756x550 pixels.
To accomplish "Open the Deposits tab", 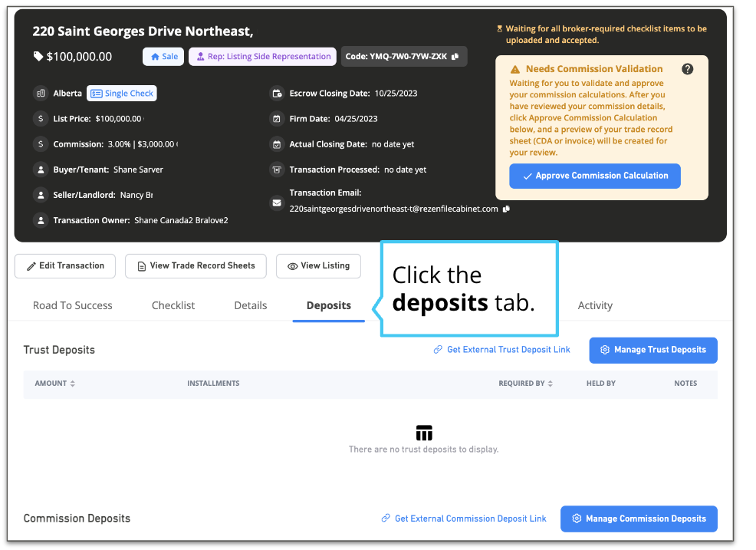I will (x=328, y=305).
